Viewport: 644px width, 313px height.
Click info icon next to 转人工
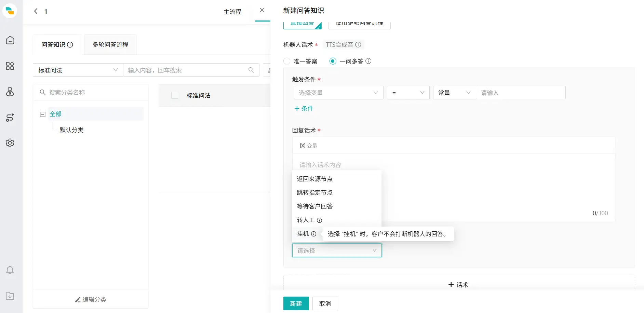pos(319,220)
